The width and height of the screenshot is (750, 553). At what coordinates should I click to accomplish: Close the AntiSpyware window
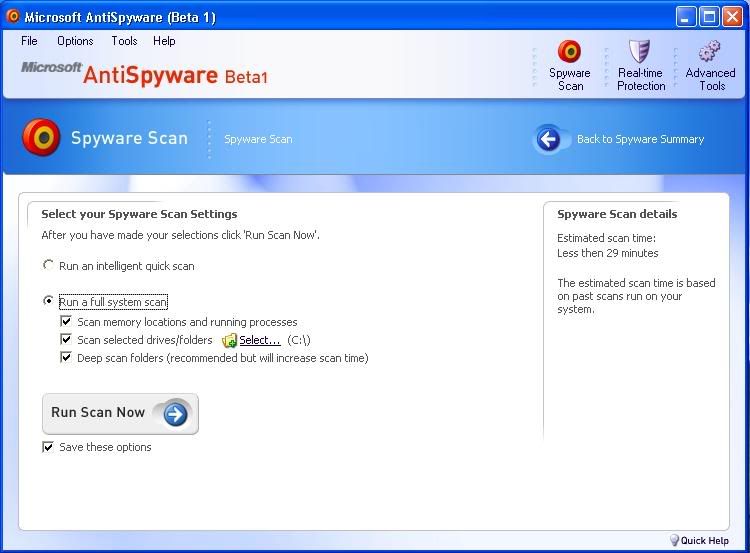pos(732,17)
